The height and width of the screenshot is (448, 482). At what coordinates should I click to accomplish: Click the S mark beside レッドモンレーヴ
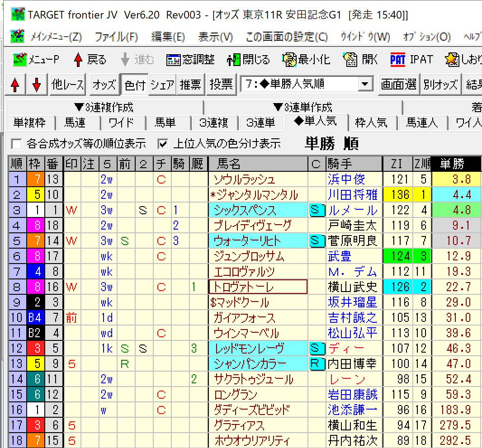click(x=317, y=348)
